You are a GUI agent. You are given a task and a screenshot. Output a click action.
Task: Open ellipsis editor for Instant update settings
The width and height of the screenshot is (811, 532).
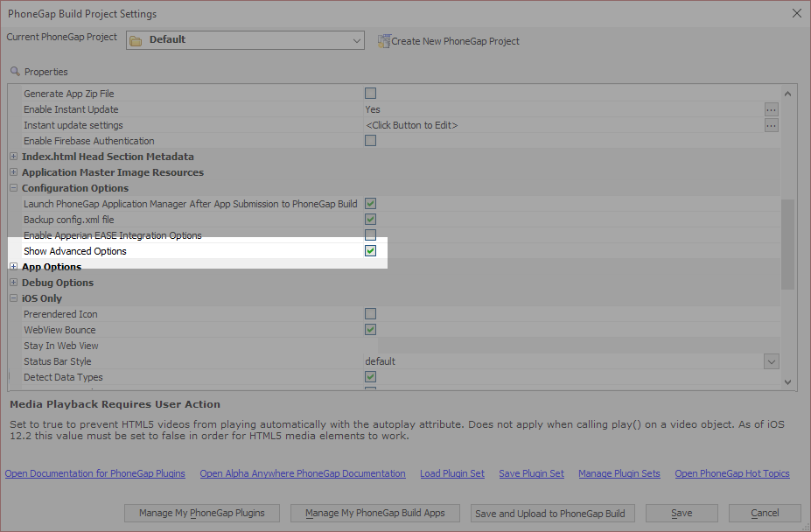(771, 125)
